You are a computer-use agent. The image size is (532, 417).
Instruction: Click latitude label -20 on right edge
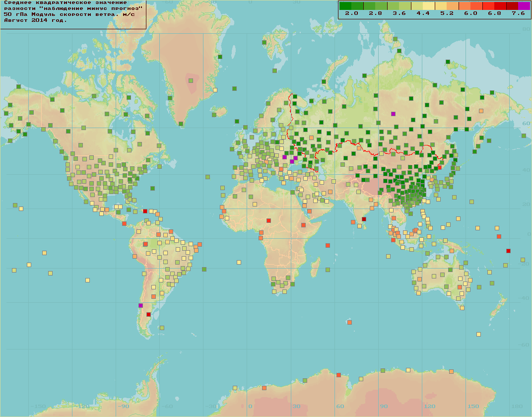525,264
